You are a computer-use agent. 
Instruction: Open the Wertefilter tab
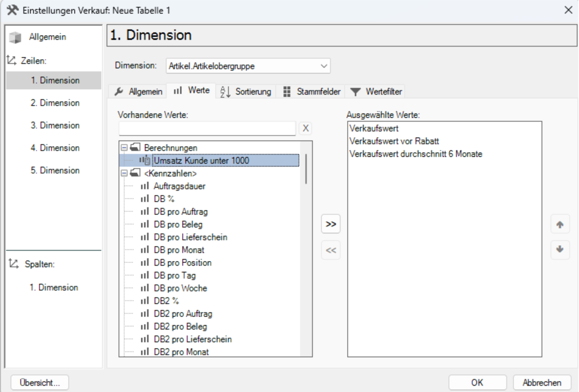pyautogui.click(x=376, y=91)
